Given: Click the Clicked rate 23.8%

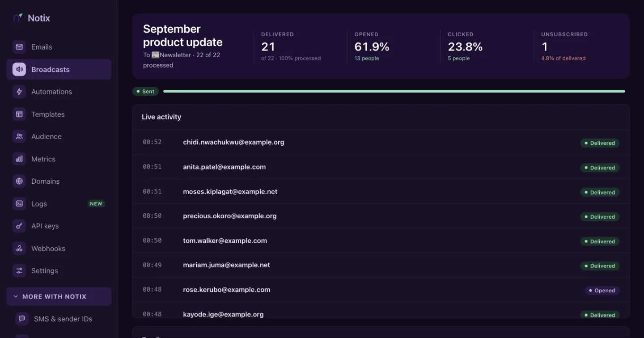Looking at the screenshot, I should (465, 46).
